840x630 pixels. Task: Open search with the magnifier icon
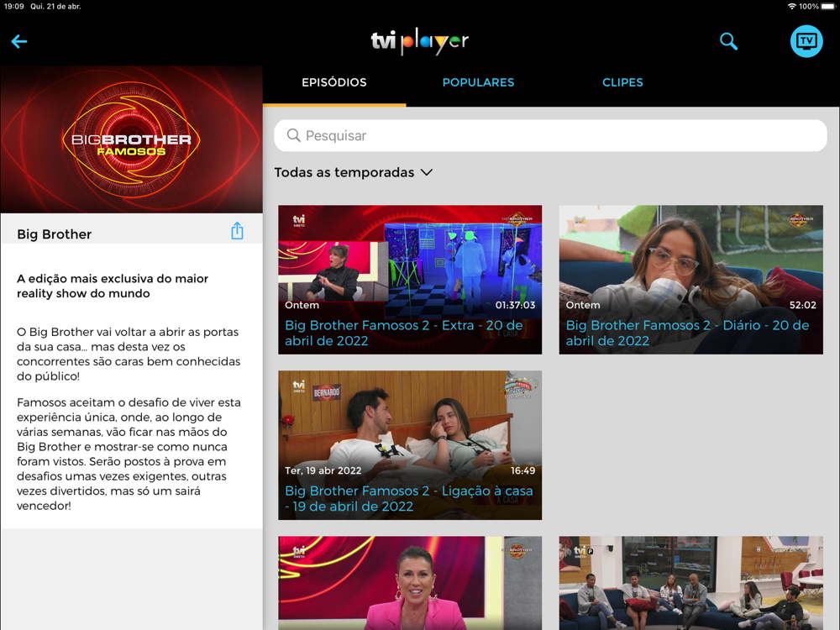click(728, 41)
